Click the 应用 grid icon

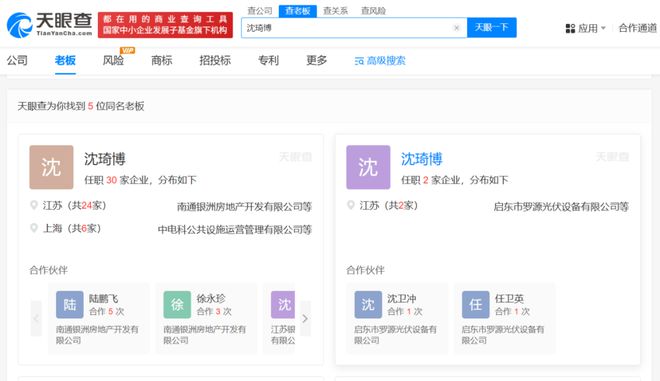tap(570, 29)
